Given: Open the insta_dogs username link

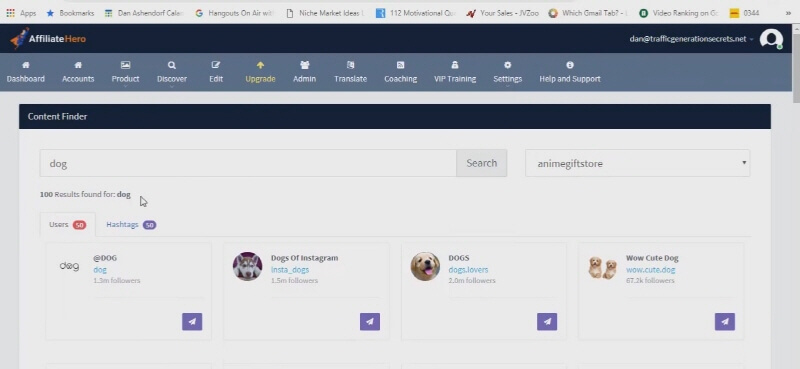Looking at the screenshot, I should 290,269.
